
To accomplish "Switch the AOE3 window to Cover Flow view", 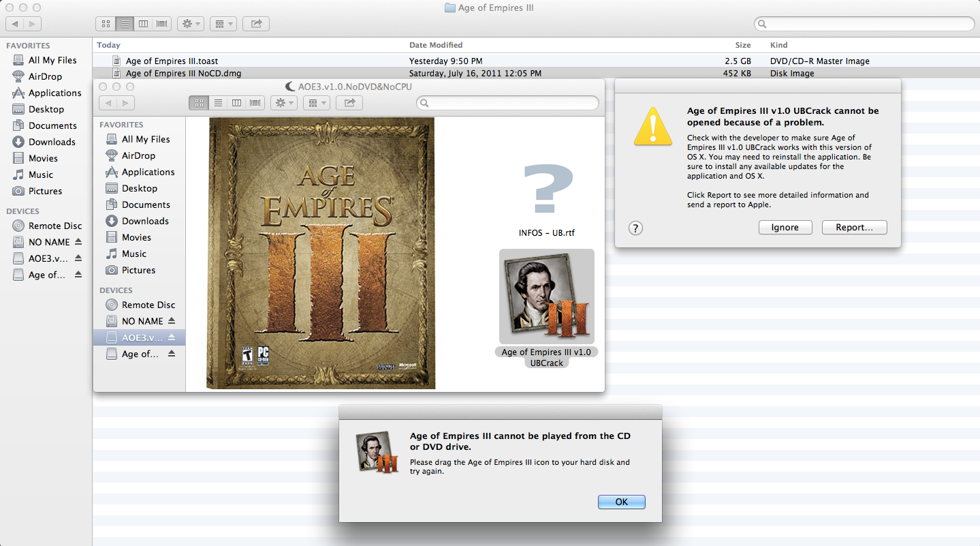I will 255,103.
